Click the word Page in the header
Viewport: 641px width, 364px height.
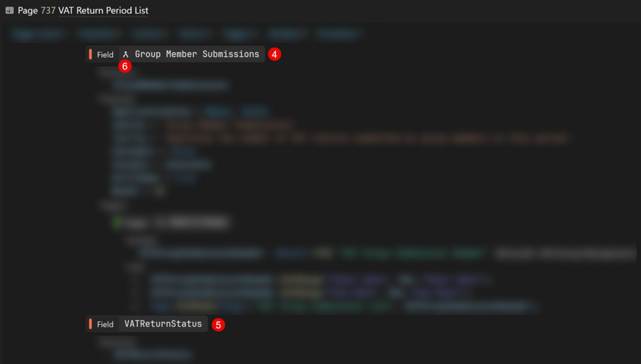27,11
